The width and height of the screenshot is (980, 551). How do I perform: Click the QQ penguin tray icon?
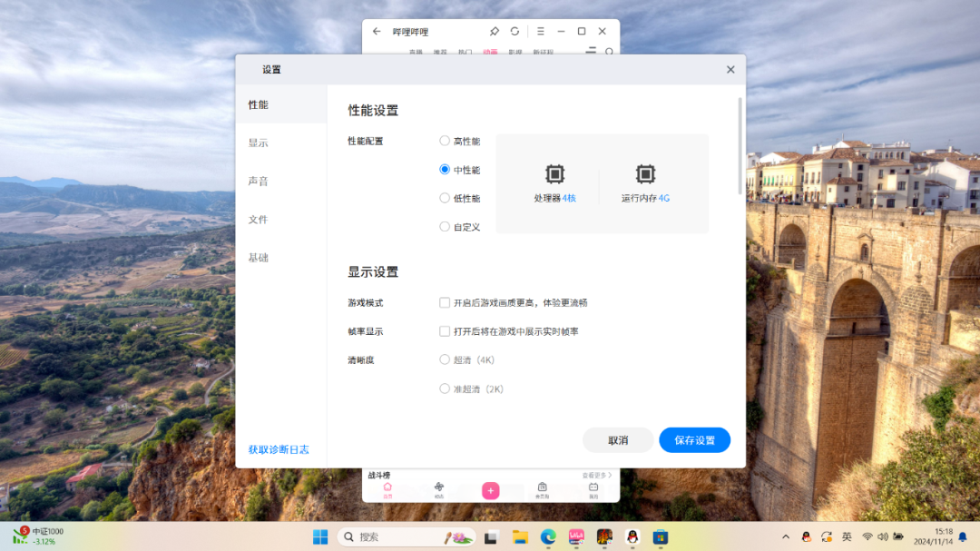[x=807, y=536]
